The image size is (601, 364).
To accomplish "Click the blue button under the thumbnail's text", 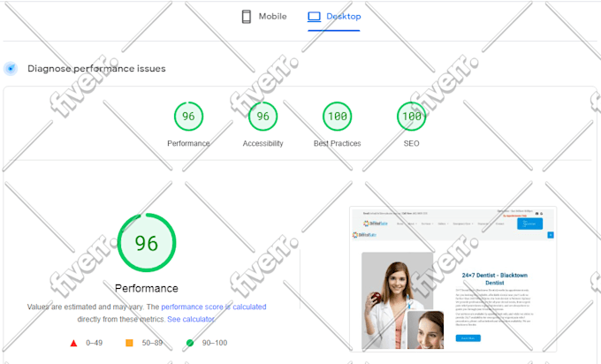I will click(468, 338).
